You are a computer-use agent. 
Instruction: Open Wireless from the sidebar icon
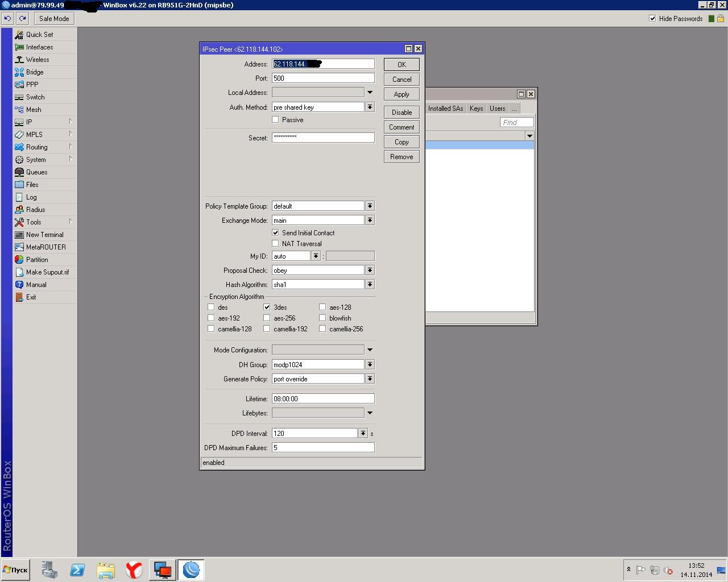19,60
